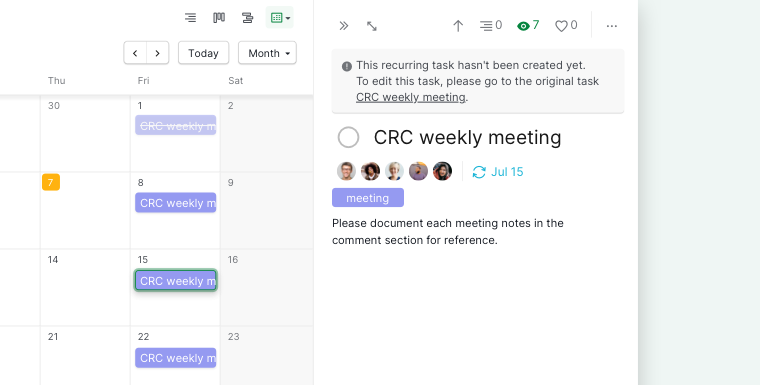760x385 pixels.
Task: Go to next month with right chevron
Action: point(158,53)
